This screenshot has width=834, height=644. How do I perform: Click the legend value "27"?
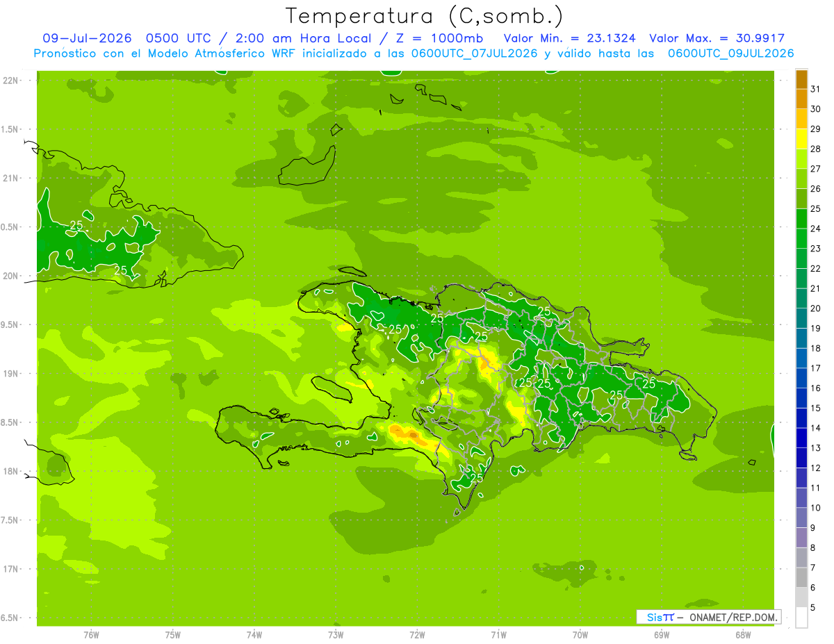point(816,169)
